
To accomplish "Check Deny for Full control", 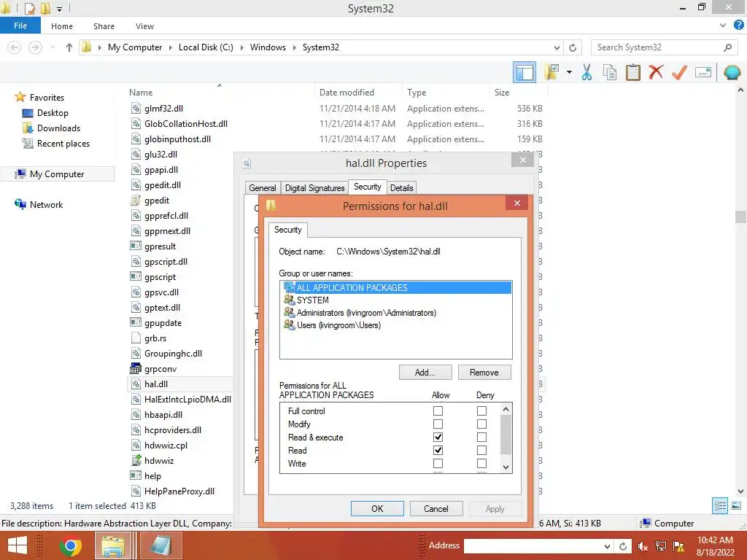I will pos(481,411).
